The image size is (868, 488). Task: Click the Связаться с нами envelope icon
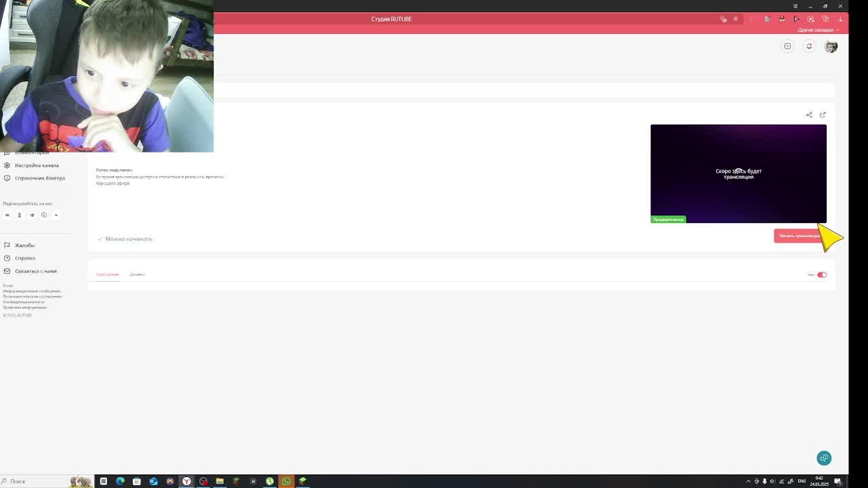point(7,271)
